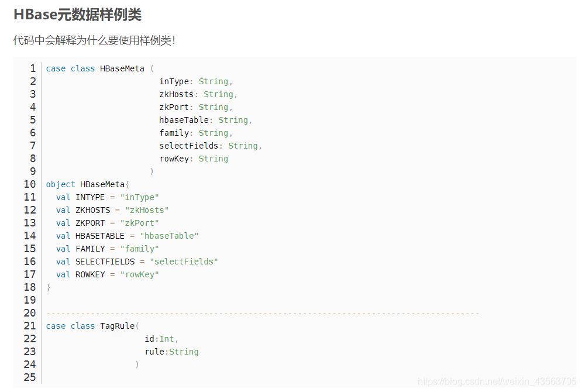Image resolution: width=582 pixels, height=392 pixels.
Task: Click the TagRule class name
Action: [x=118, y=326]
